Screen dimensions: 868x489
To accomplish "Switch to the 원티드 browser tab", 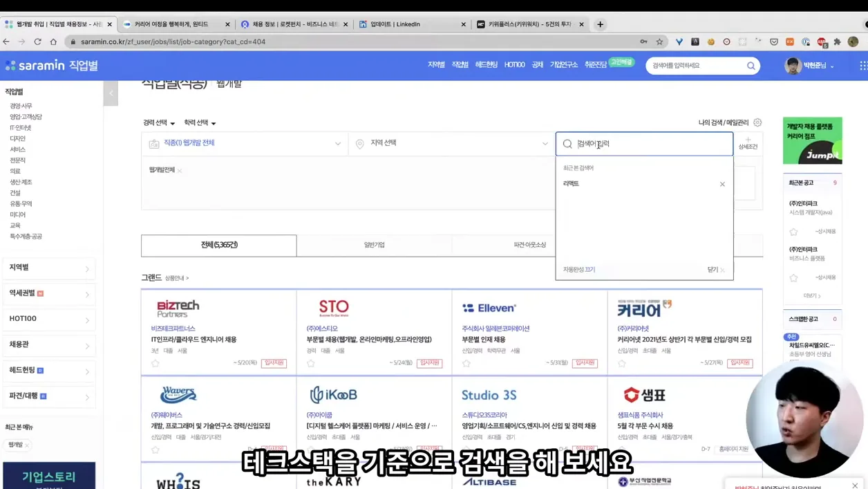I will pyautogui.click(x=176, y=24).
